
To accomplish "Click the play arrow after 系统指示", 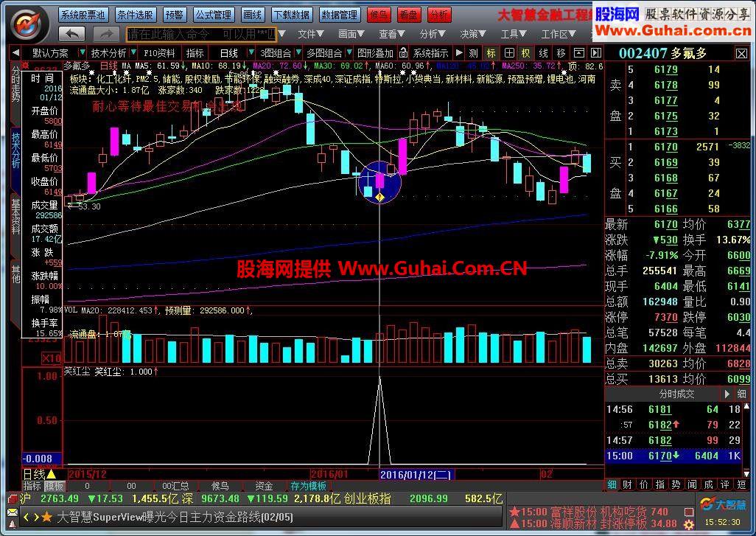I will (x=459, y=52).
